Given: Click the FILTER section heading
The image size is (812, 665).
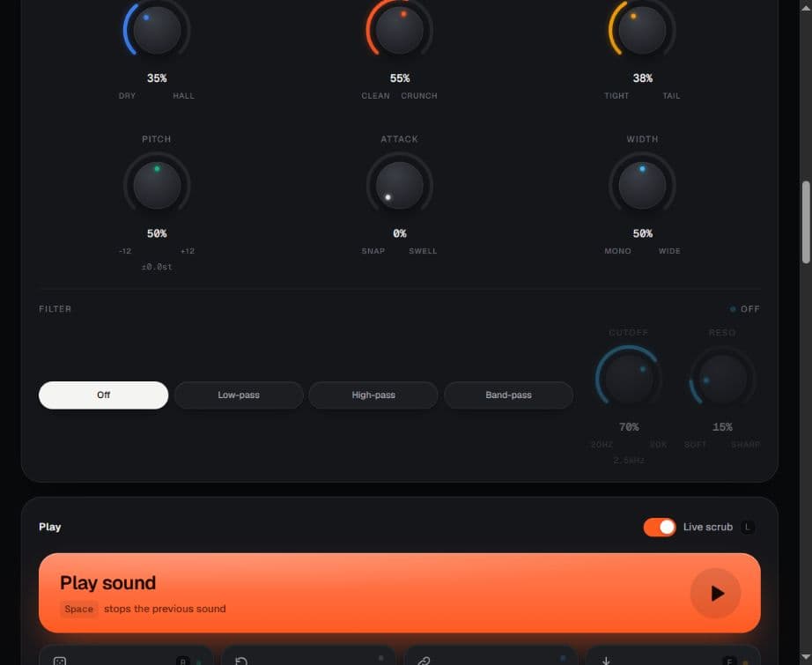Looking at the screenshot, I should point(55,308).
